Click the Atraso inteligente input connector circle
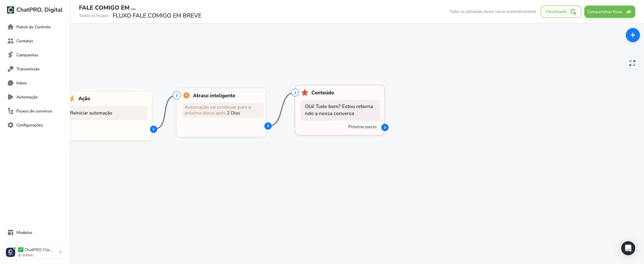Image resolution: width=644 pixels, height=264 pixels. (177, 95)
